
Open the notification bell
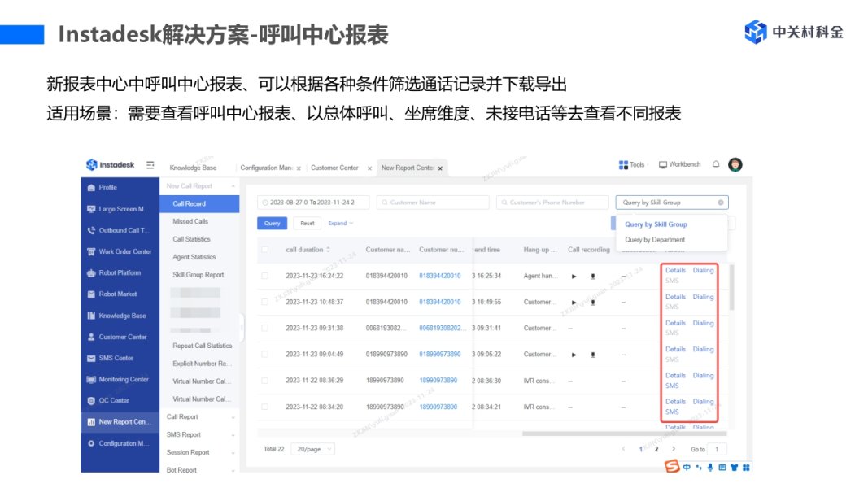(x=716, y=164)
